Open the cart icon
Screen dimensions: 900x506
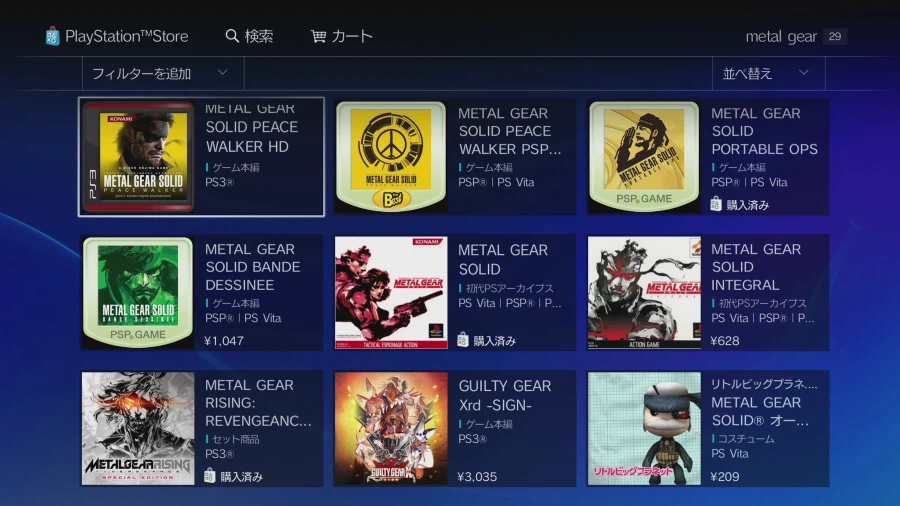click(319, 36)
